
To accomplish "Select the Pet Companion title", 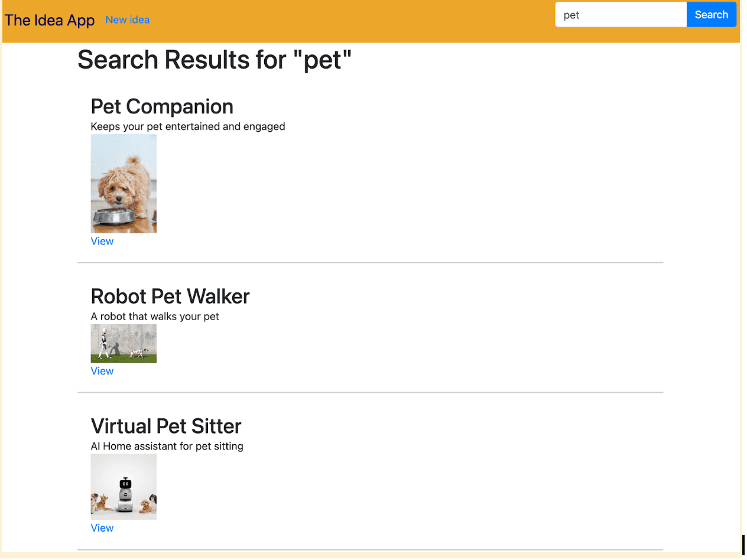I will [x=162, y=107].
